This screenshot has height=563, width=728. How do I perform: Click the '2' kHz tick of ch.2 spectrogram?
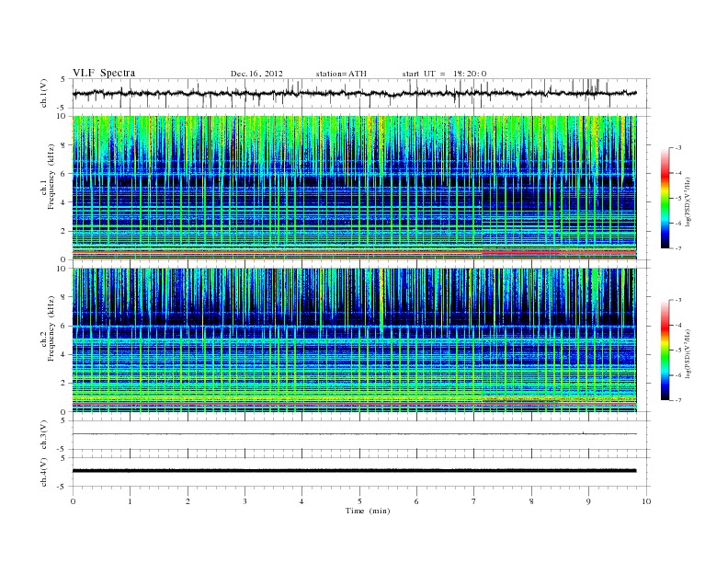click(64, 384)
